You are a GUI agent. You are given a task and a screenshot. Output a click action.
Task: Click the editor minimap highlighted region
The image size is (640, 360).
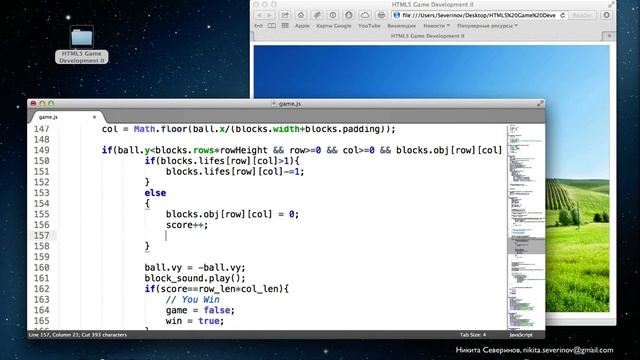tap(526, 245)
